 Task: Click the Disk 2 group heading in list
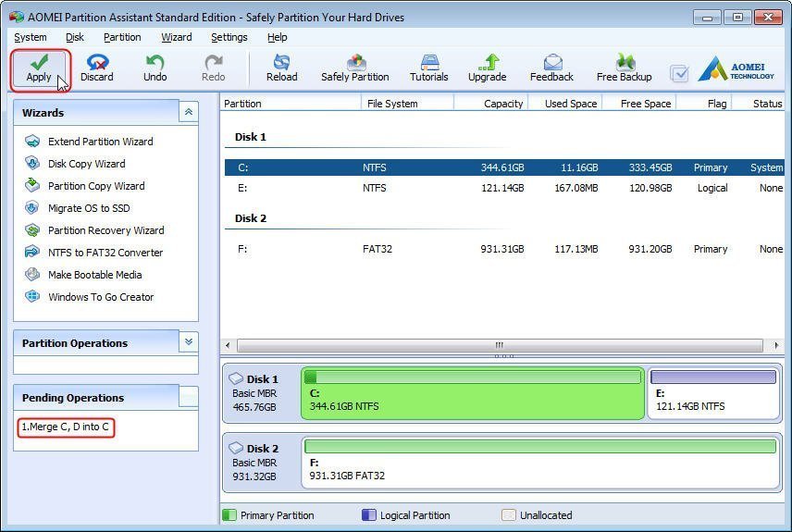251,218
